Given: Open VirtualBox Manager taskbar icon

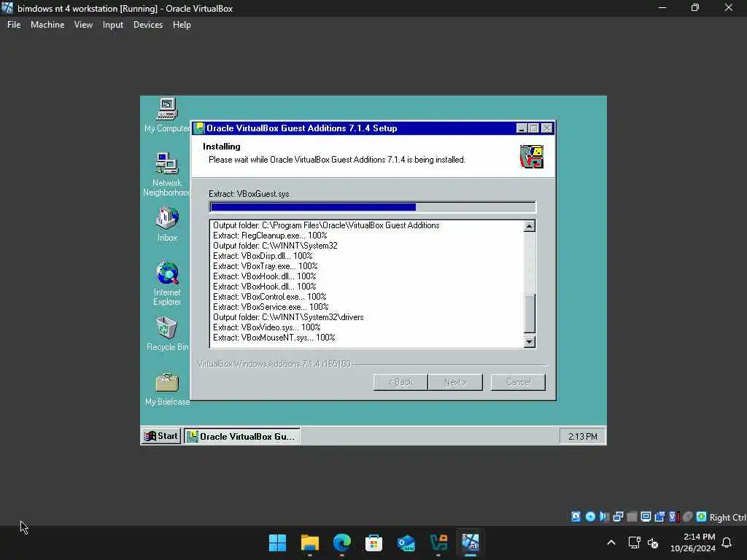Looking at the screenshot, I should (438, 542).
